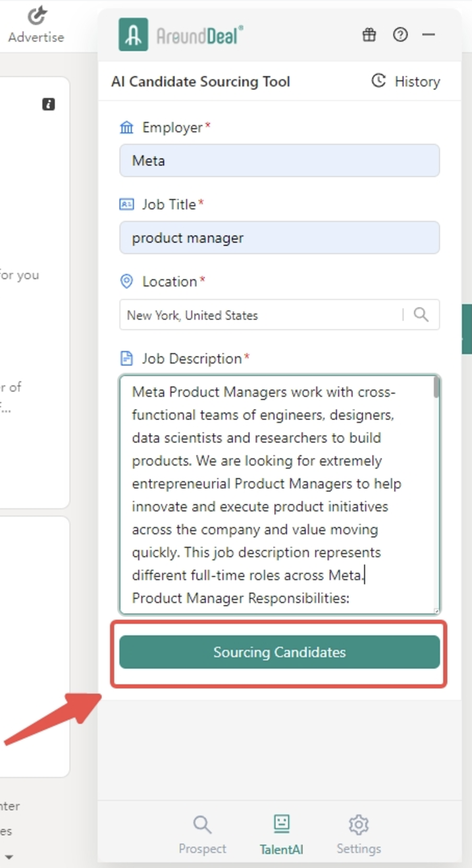The width and height of the screenshot is (472, 868).
Task: Click the Location field with New York
Action: (x=260, y=315)
